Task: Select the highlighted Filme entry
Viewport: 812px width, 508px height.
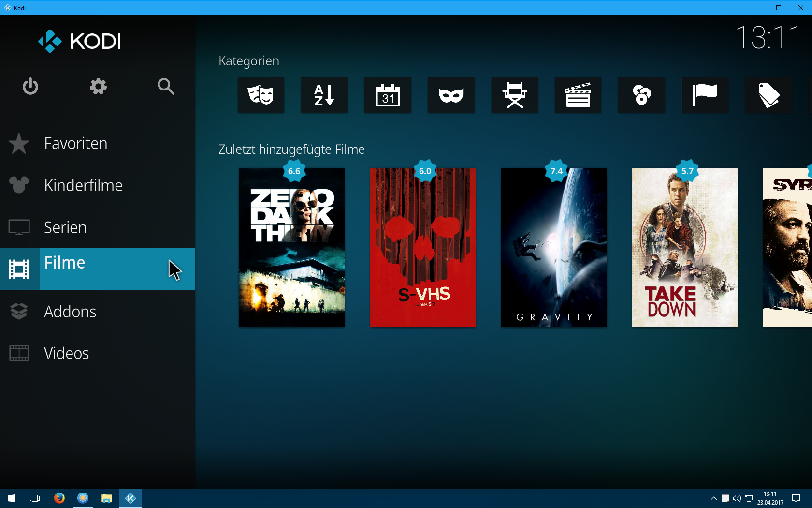Action: pos(98,269)
